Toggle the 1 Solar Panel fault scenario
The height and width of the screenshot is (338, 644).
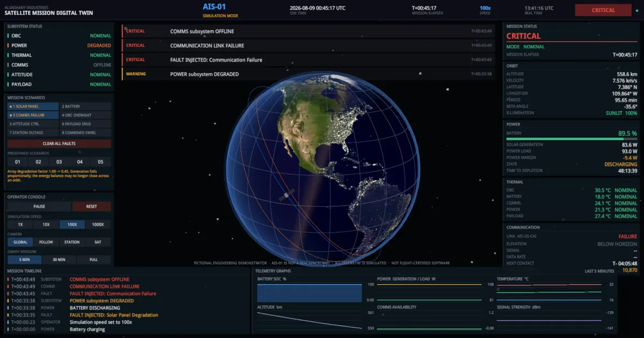(x=33, y=106)
